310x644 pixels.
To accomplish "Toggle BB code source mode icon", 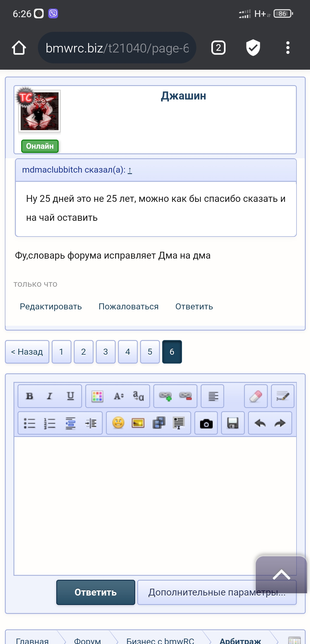I will pyautogui.click(x=283, y=396).
